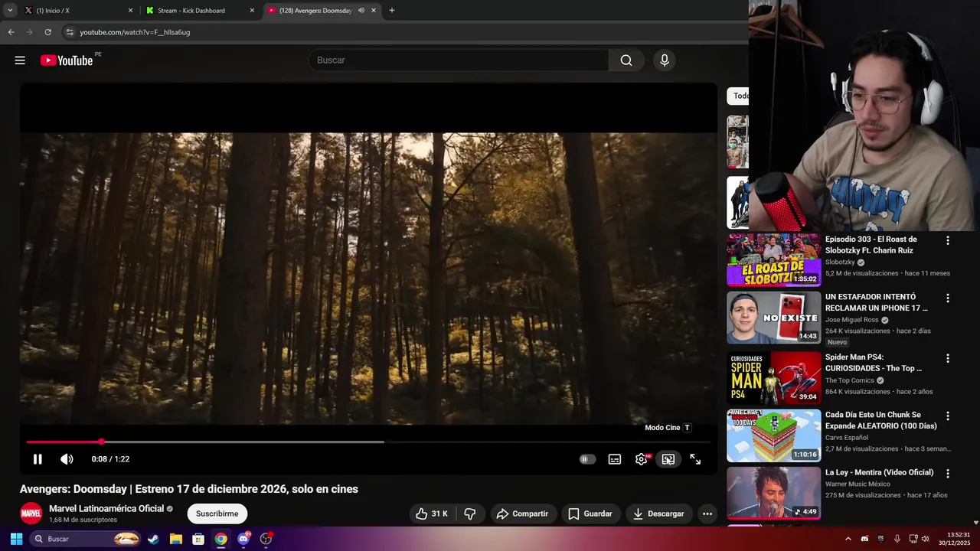Focus the YouTube Buscar search field

coord(458,60)
